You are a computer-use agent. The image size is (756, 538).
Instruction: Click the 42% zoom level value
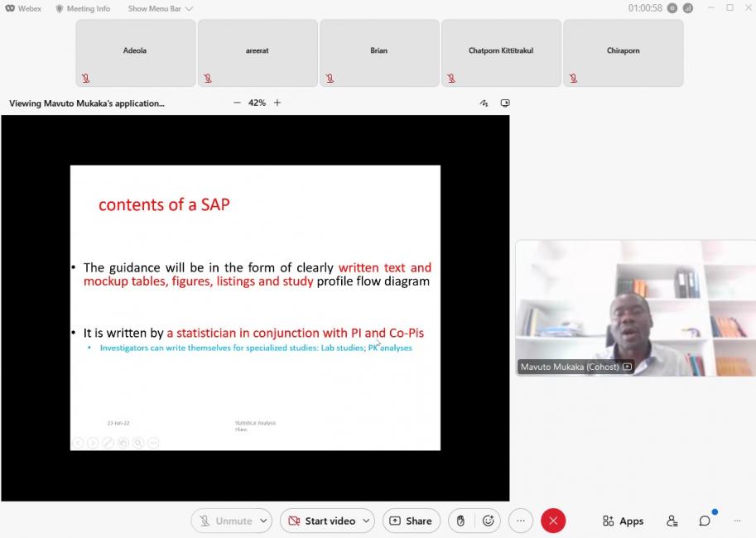point(257,103)
